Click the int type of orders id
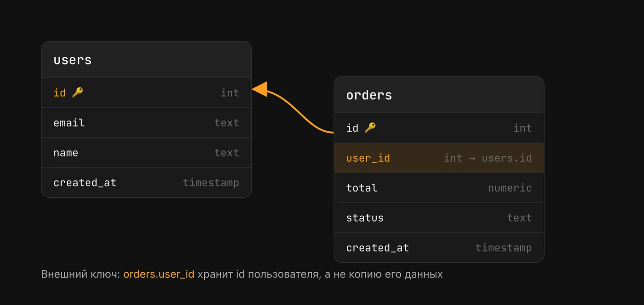Image resolution: width=644 pixels, height=305 pixels. click(x=523, y=128)
